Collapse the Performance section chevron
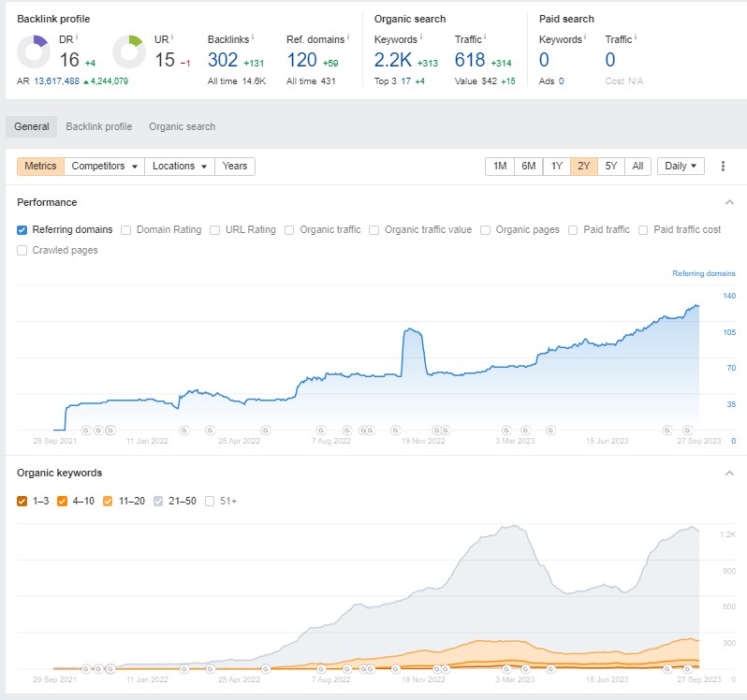This screenshot has width=747, height=700. (x=729, y=202)
